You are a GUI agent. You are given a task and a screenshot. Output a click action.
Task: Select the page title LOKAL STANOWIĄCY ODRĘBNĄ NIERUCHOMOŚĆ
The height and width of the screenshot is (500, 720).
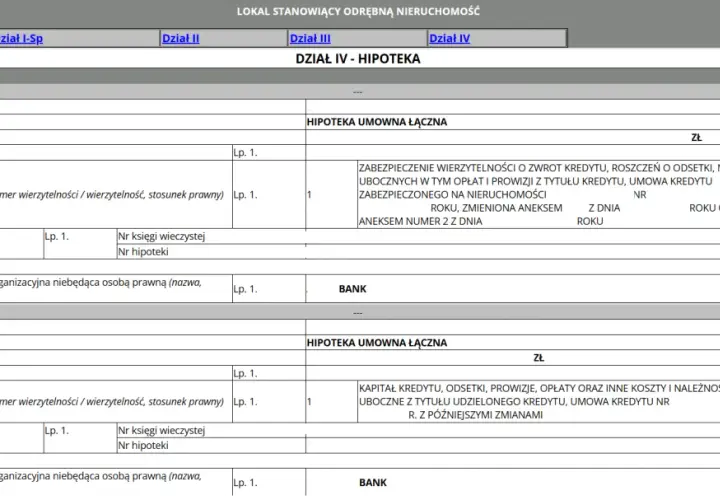(358, 11)
